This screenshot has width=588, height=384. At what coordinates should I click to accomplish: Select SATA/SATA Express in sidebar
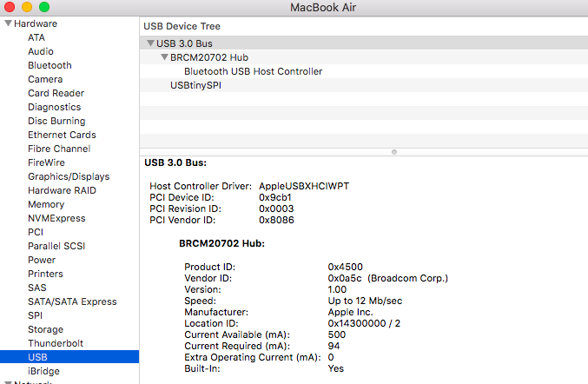[x=71, y=301]
